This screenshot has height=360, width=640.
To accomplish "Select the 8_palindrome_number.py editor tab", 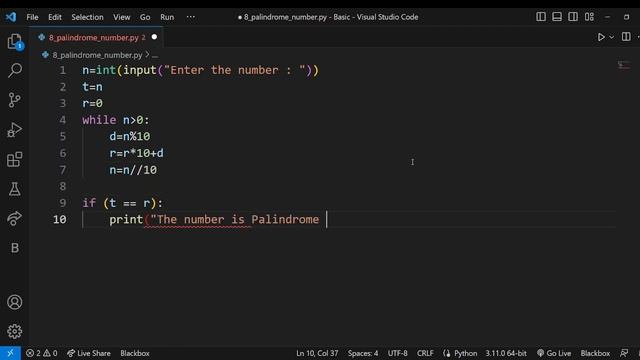I will [97, 38].
